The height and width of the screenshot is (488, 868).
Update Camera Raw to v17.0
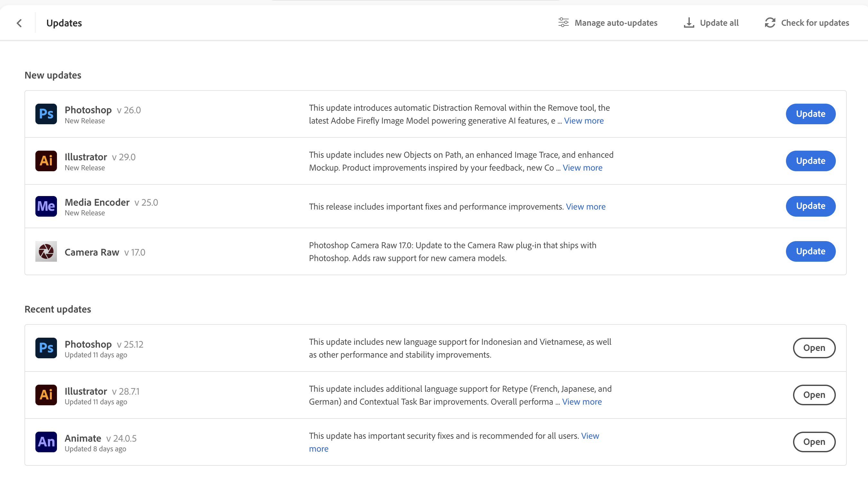pyautogui.click(x=810, y=251)
